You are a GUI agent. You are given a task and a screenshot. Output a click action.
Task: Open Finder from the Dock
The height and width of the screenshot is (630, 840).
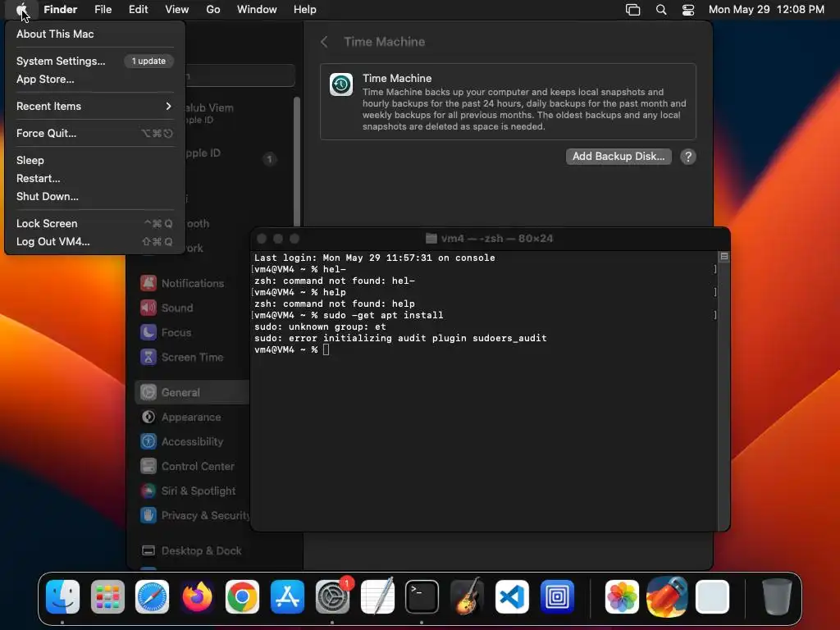(62, 596)
